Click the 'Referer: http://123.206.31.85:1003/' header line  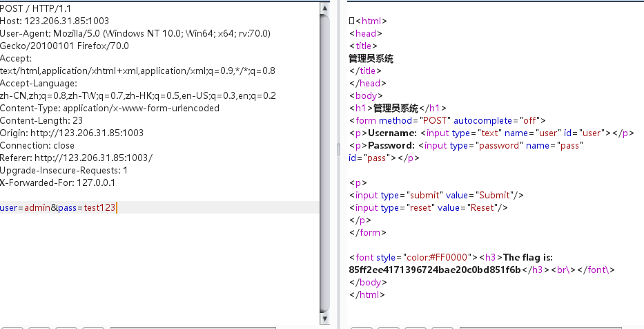click(77, 158)
